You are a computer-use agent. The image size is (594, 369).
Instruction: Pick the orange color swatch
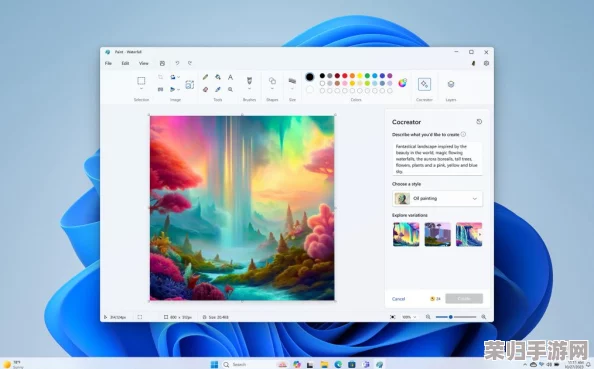[x=352, y=76]
